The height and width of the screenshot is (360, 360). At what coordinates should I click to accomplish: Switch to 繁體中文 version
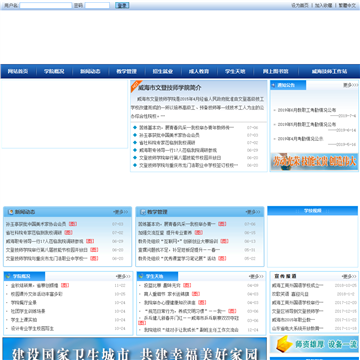click(347, 6)
